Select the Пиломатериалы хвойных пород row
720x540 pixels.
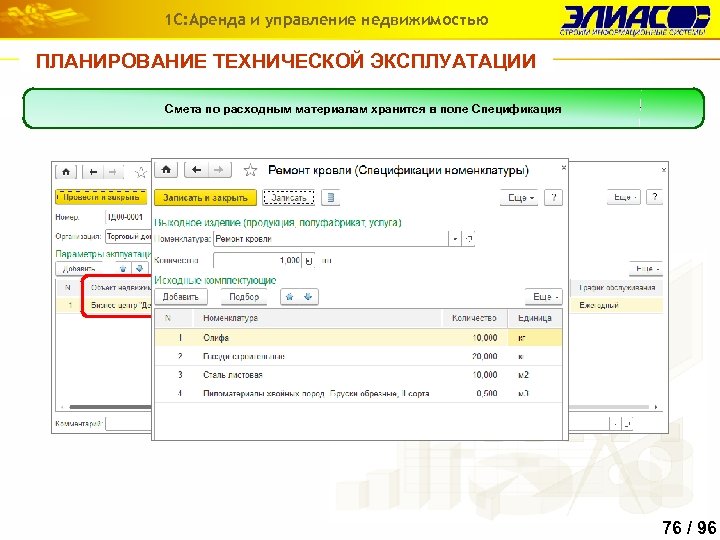click(x=358, y=393)
